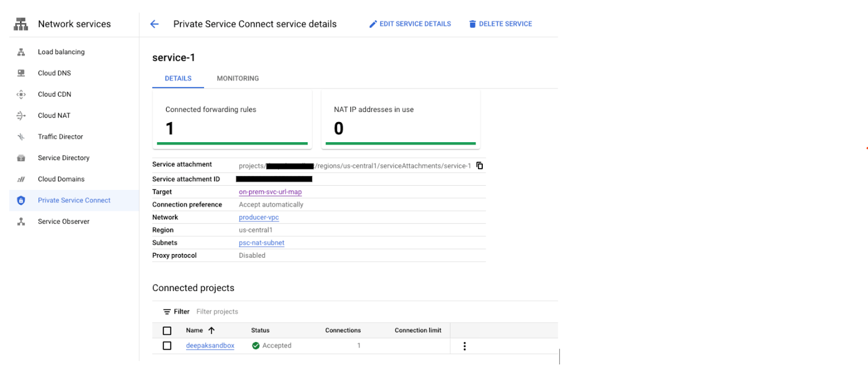Follow the psc-nat-subnet link
Screen dimensions: 868x380
[261, 243]
